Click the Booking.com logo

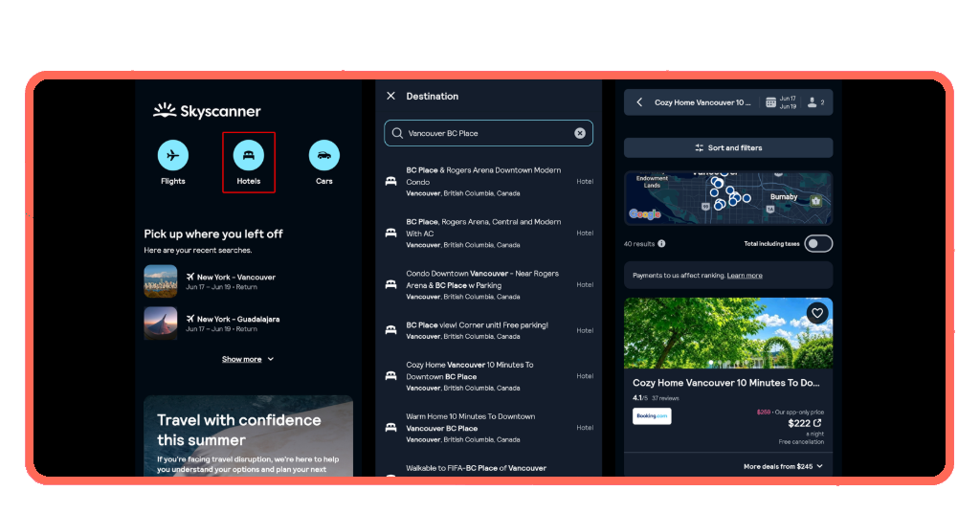coord(652,416)
